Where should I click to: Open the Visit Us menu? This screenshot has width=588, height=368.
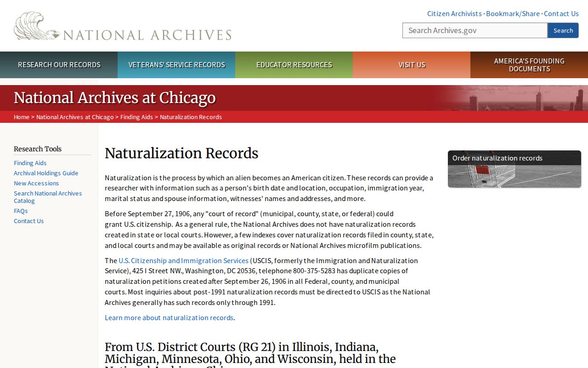pos(412,65)
